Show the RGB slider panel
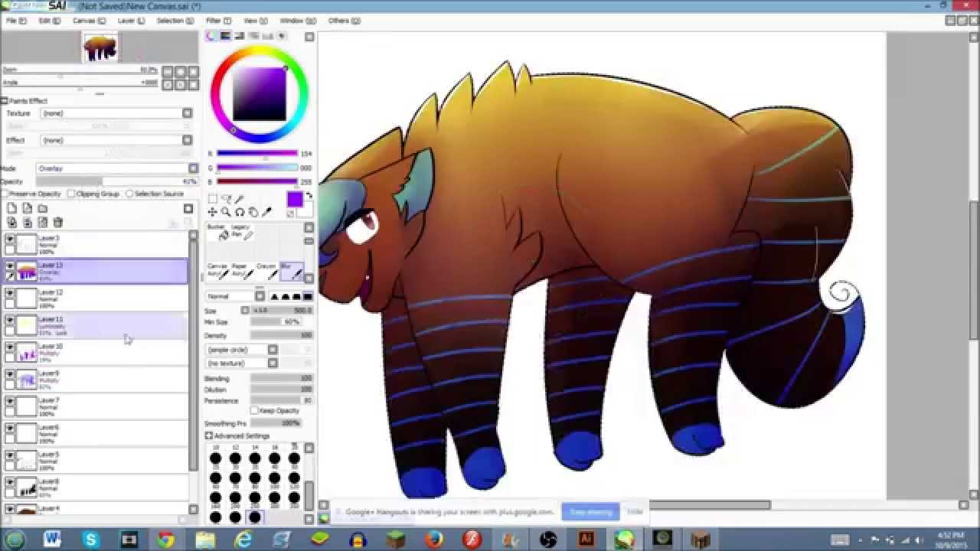The width and height of the screenshot is (980, 551). [x=226, y=36]
